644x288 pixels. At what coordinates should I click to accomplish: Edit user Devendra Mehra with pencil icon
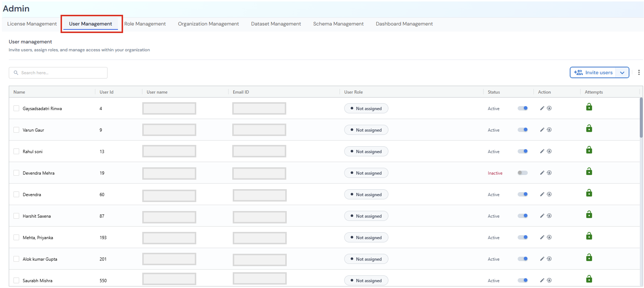pos(542,173)
